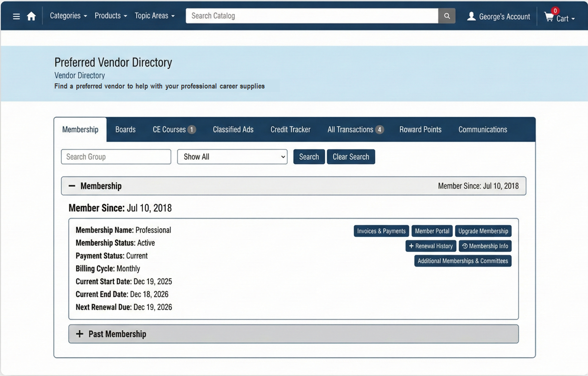The width and height of the screenshot is (588, 376).
Task: Click the magnifying glass search icon
Action: click(447, 16)
